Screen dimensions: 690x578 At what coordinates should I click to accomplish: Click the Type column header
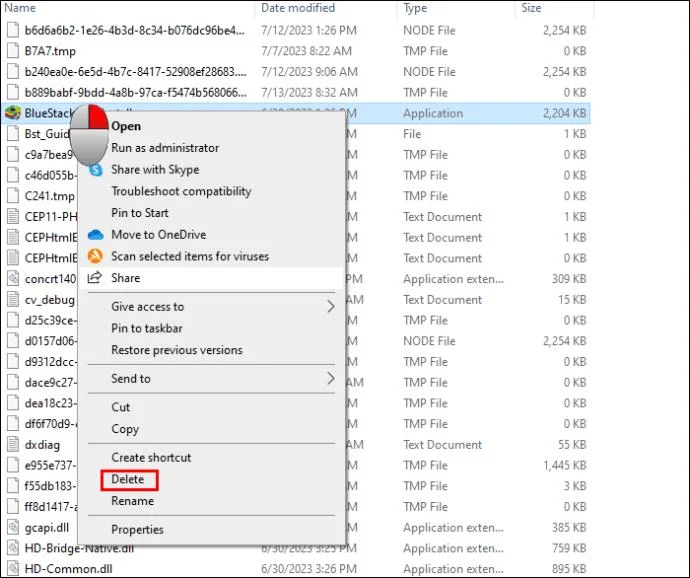[415, 8]
